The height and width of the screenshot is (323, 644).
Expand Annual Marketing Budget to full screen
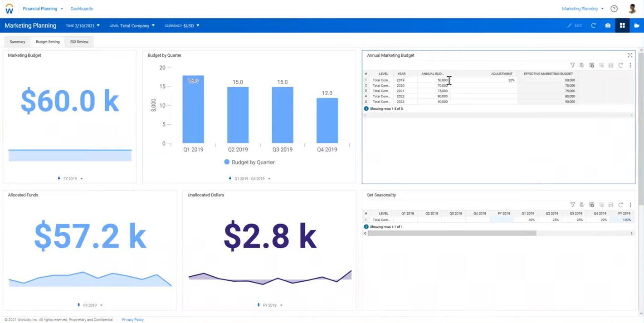click(x=630, y=55)
